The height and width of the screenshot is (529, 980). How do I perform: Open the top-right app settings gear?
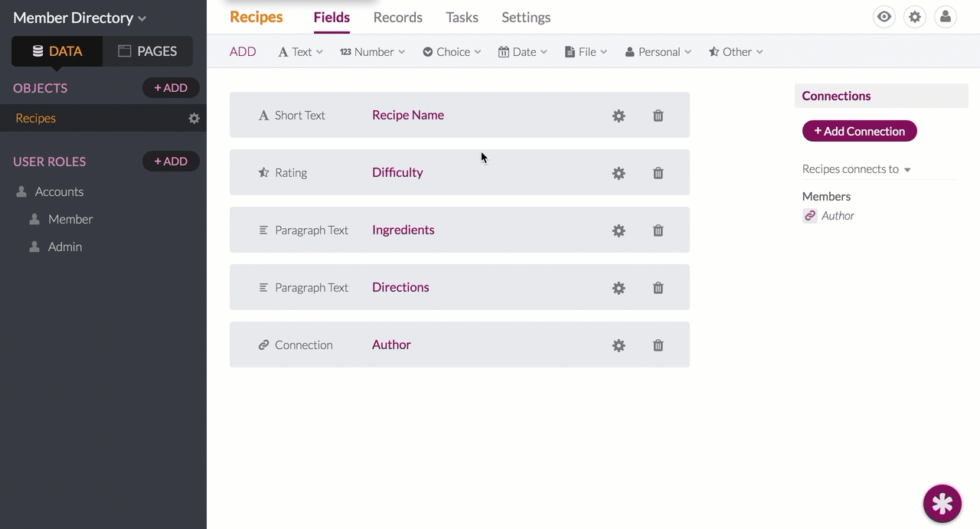(x=915, y=17)
